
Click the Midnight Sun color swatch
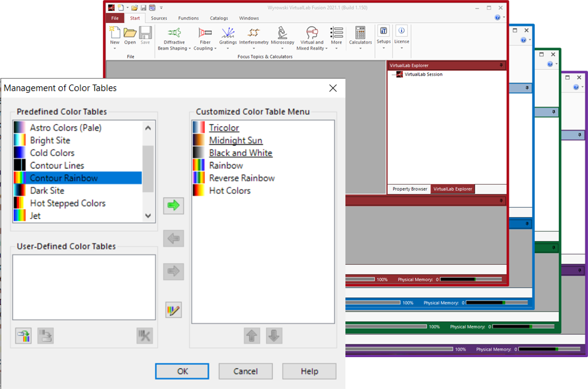(199, 140)
